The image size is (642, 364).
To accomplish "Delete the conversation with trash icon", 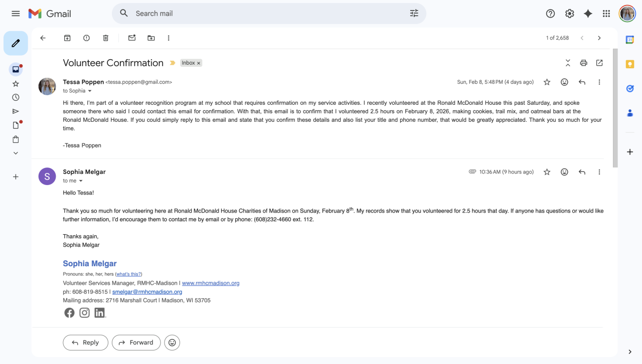I will (105, 38).
